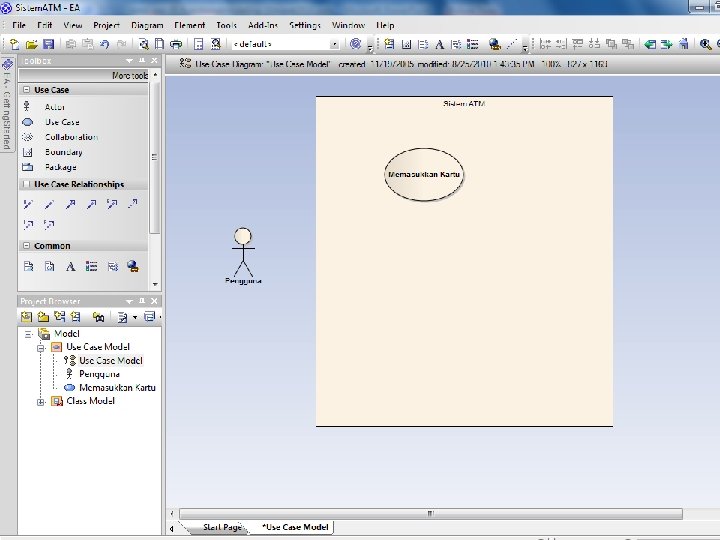The height and width of the screenshot is (540, 720).
Task: Collapse the Use Case toolbox section
Action: point(26,90)
